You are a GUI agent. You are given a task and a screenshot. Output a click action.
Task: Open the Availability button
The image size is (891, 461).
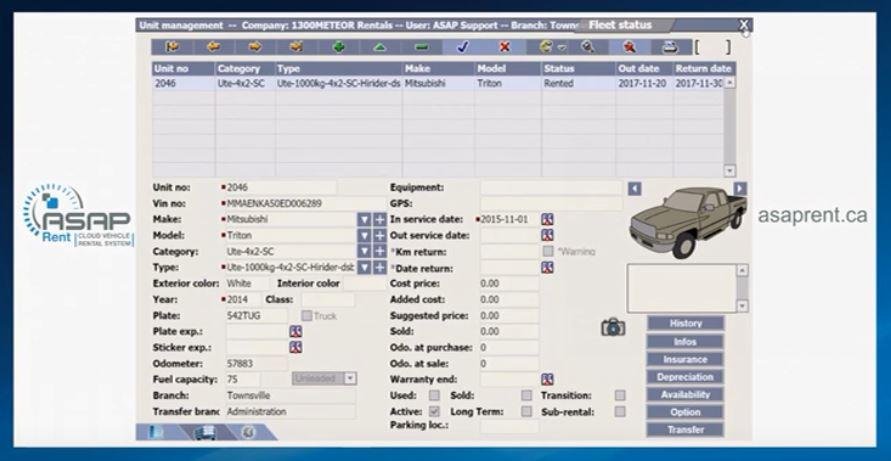(685, 394)
